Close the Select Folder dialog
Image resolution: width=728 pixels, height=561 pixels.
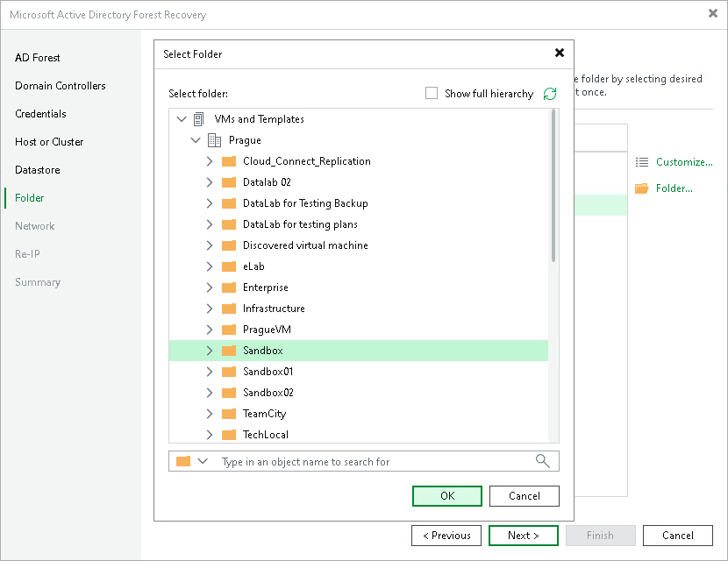point(560,53)
